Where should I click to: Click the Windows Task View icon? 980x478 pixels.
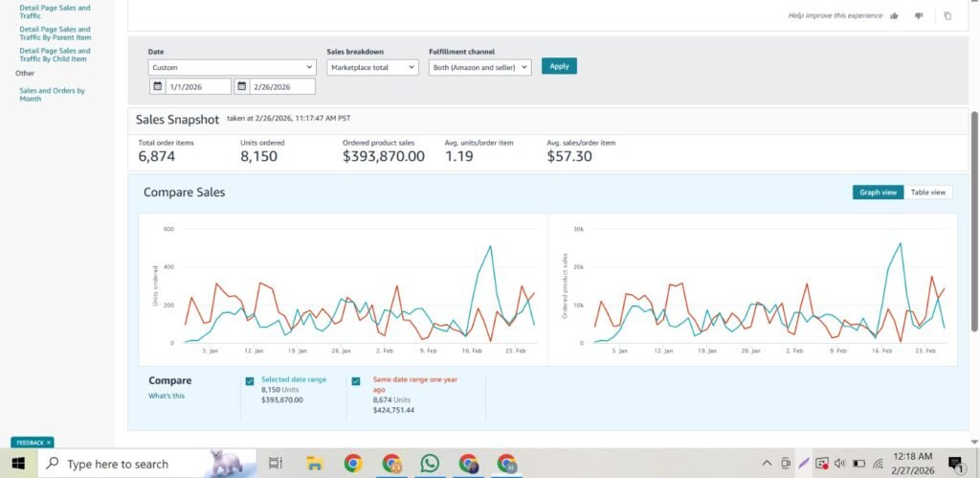click(x=276, y=464)
